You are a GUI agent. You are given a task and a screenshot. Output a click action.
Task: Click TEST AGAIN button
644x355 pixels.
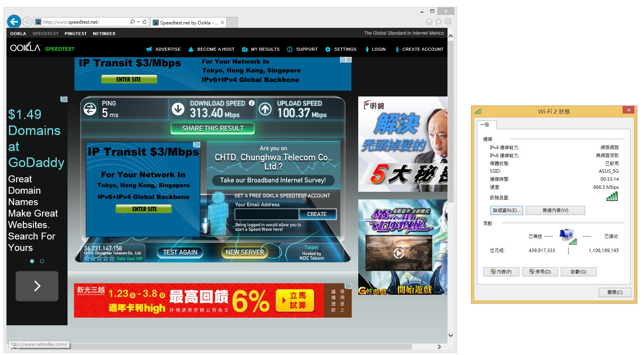180,252
